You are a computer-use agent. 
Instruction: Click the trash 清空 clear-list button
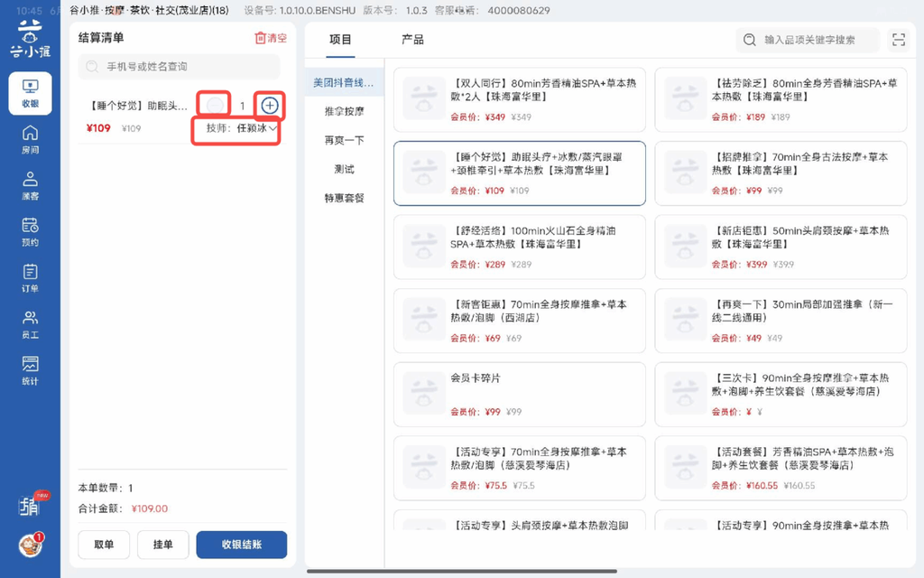[271, 38]
